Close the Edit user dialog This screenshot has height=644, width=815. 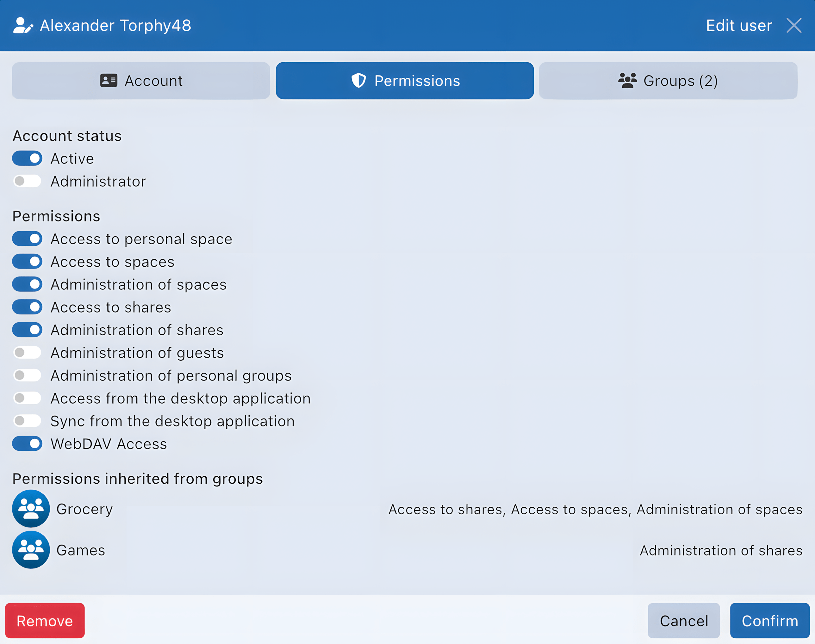click(794, 25)
